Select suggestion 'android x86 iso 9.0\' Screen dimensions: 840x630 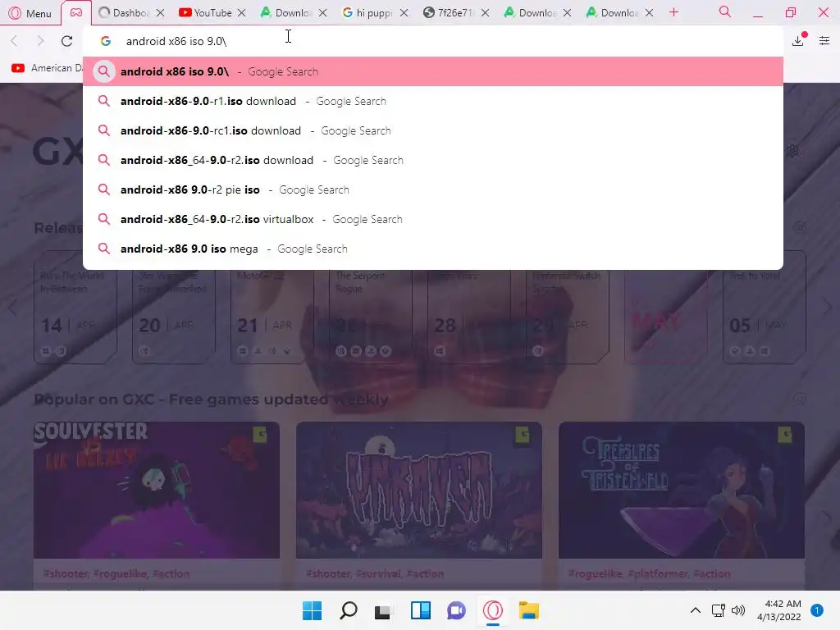pyautogui.click(x=433, y=72)
